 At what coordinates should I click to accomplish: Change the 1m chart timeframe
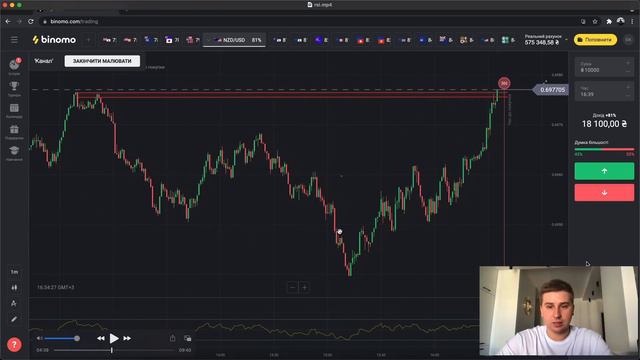[x=14, y=272]
